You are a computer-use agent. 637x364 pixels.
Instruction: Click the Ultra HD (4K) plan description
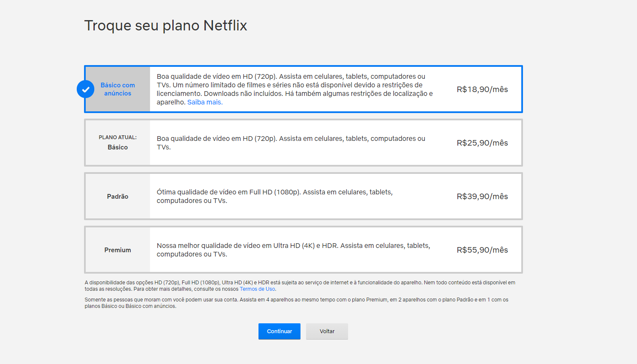(x=294, y=250)
